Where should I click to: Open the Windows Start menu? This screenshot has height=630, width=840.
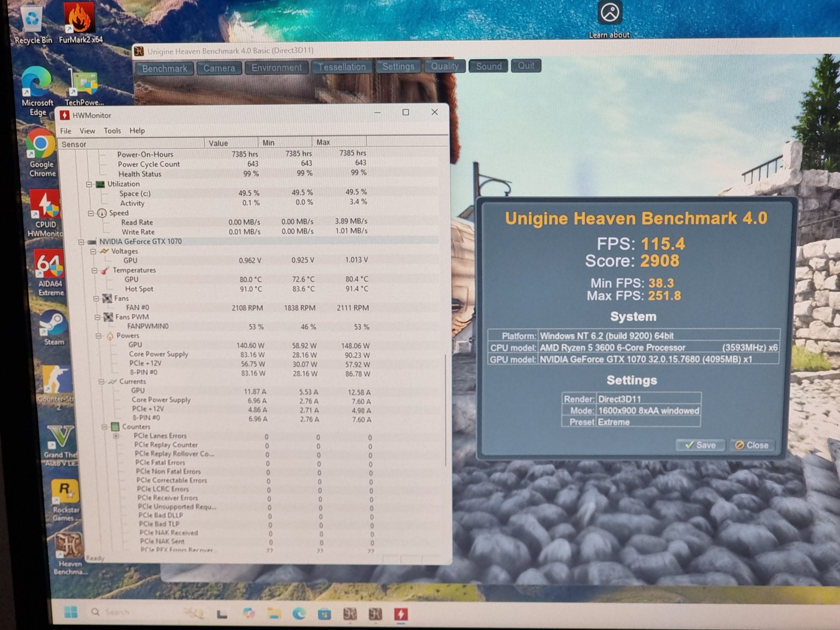(71, 612)
